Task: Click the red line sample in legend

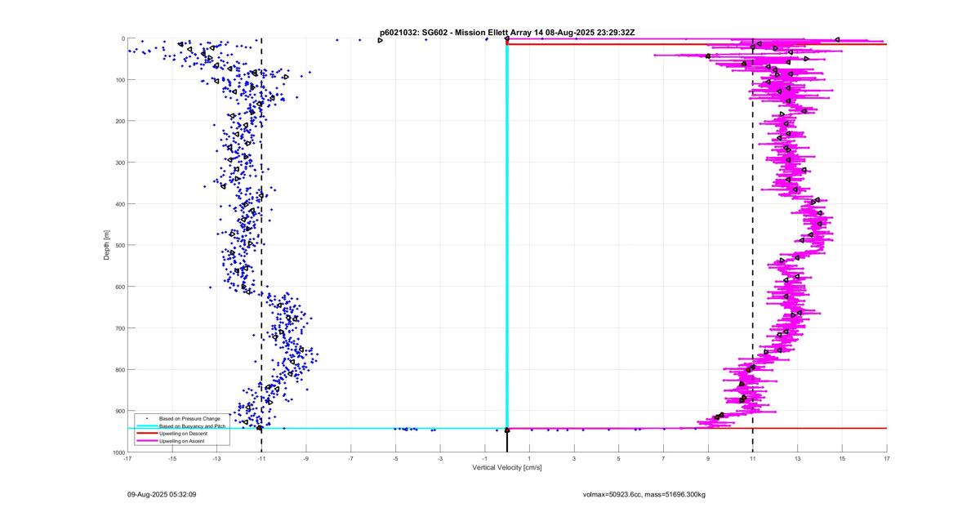Action: pyautogui.click(x=146, y=434)
